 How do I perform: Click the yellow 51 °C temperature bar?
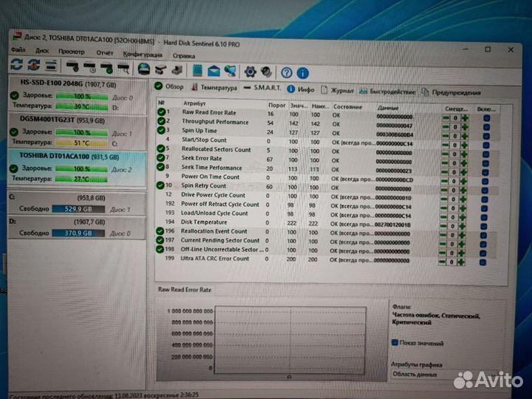[81, 143]
